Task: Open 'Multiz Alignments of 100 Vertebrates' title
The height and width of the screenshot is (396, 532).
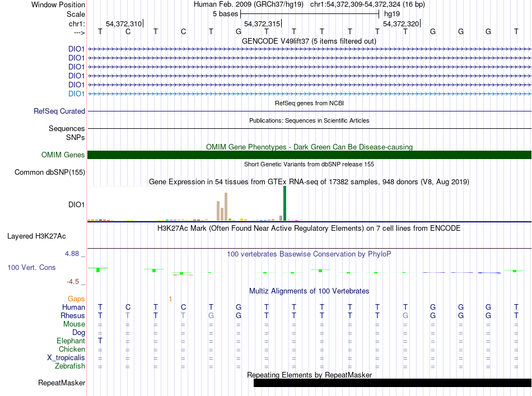Action: pos(309,291)
